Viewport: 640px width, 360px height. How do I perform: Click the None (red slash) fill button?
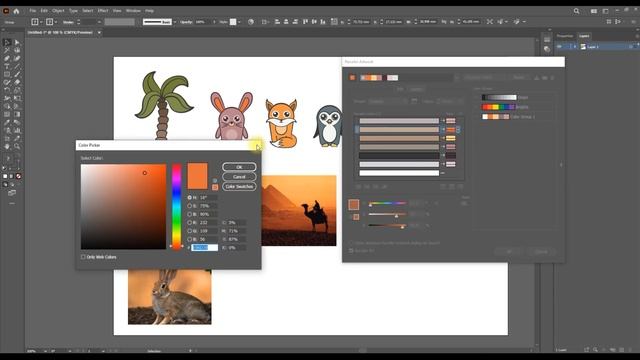pyautogui.click(x=18, y=176)
